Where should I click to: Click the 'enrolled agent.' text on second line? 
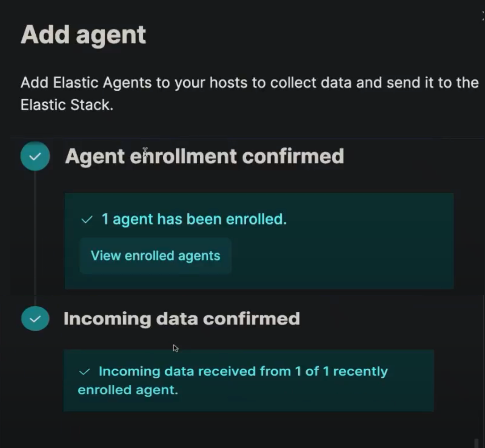coord(127,390)
